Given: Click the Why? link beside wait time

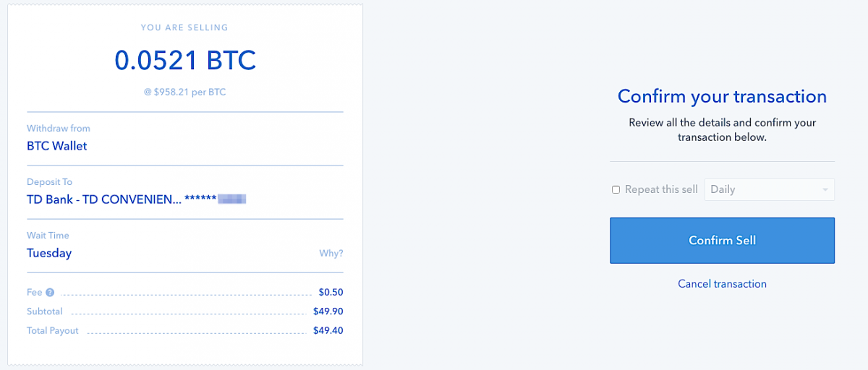Looking at the screenshot, I should (x=331, y=254).
